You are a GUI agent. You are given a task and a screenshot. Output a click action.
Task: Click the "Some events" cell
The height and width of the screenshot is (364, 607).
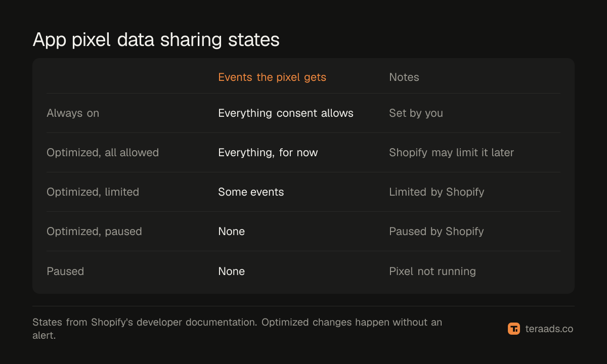coord(251,192)
